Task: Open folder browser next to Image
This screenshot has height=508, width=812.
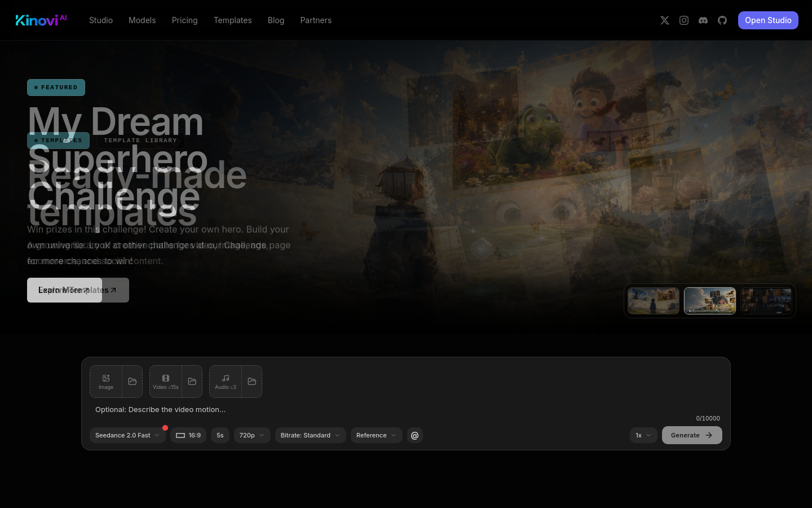Action: (x=133, y=382)
